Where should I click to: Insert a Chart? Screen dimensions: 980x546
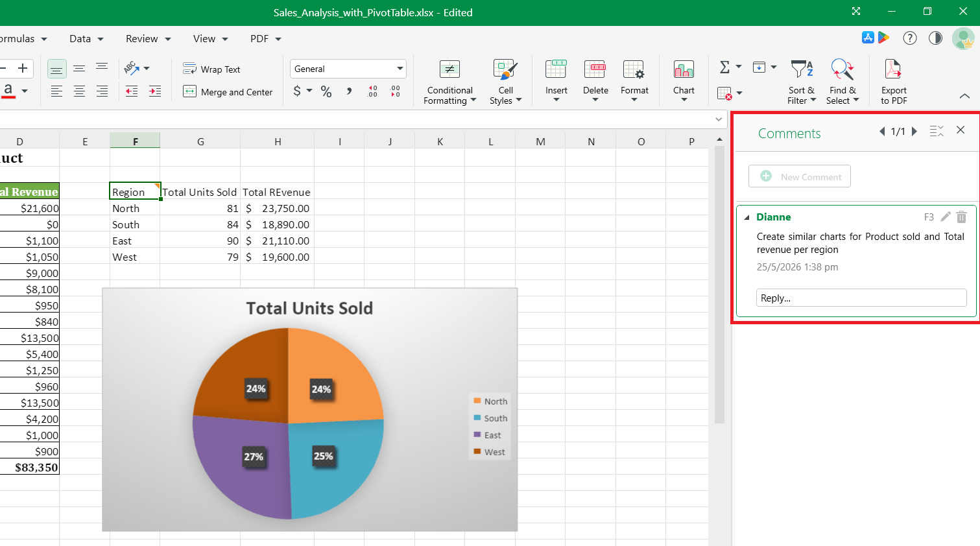684,81
